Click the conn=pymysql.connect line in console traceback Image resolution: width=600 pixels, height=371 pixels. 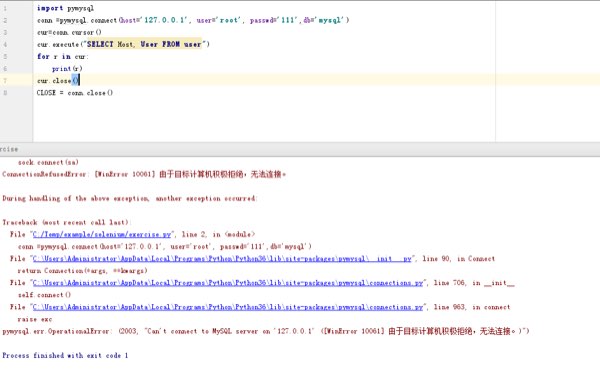[x=165, y=247]
